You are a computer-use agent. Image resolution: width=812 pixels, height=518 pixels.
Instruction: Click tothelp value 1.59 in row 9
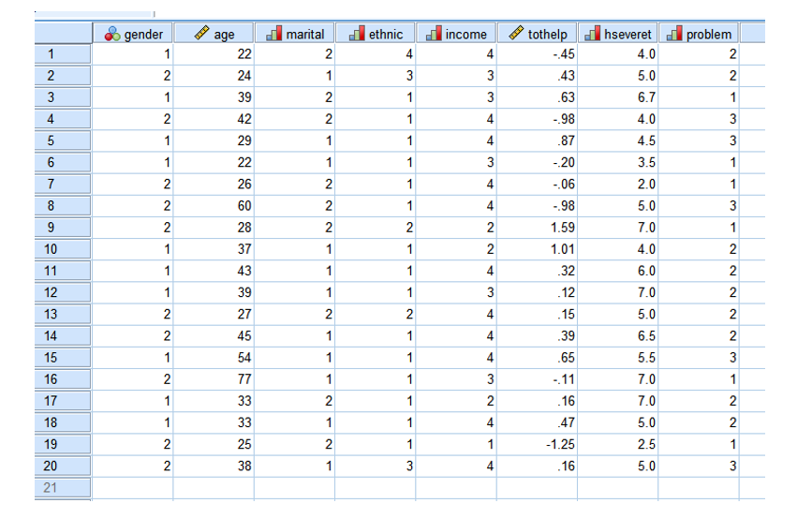(562, 228)
